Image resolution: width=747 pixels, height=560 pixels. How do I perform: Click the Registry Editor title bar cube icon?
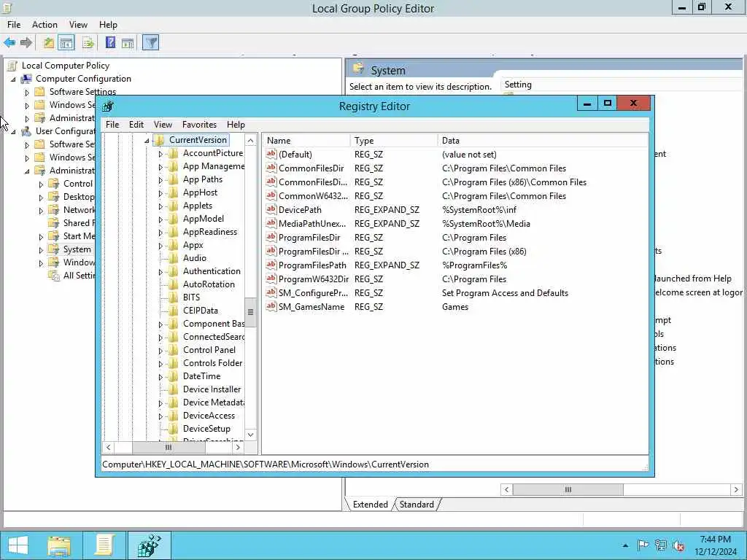[x=108, y=106]
